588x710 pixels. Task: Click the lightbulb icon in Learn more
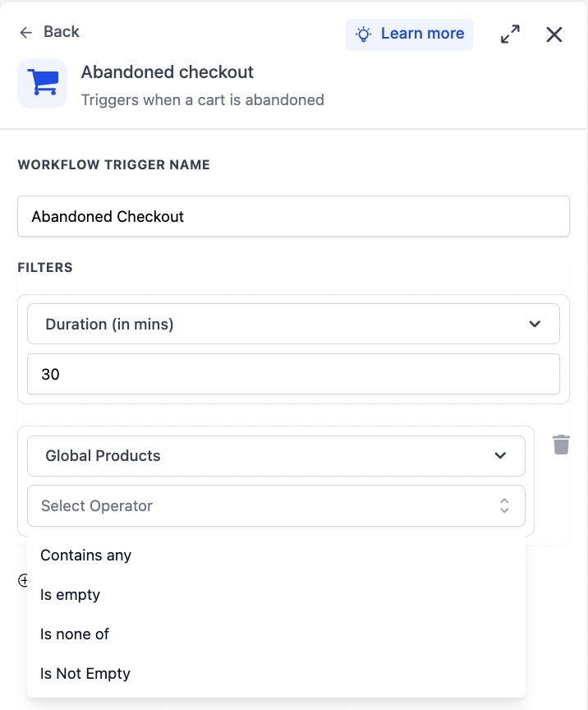[x=364, y=34]
